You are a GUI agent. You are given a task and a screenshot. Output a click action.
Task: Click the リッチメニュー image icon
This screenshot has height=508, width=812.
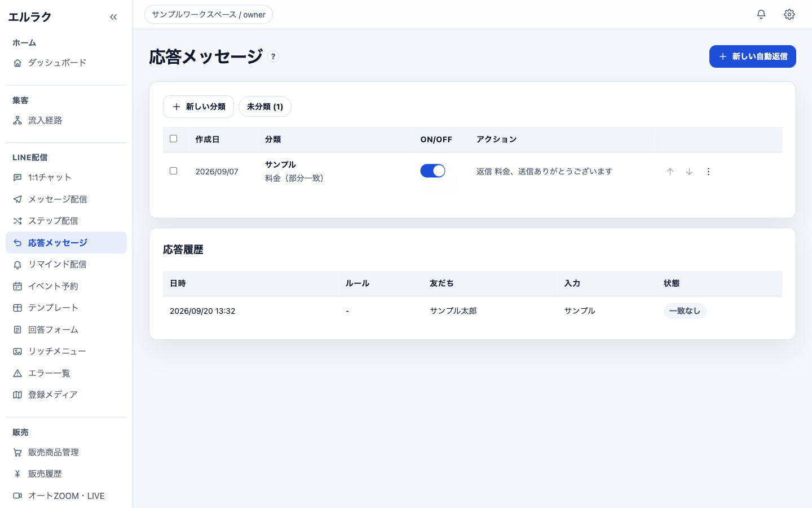[17, 351]
